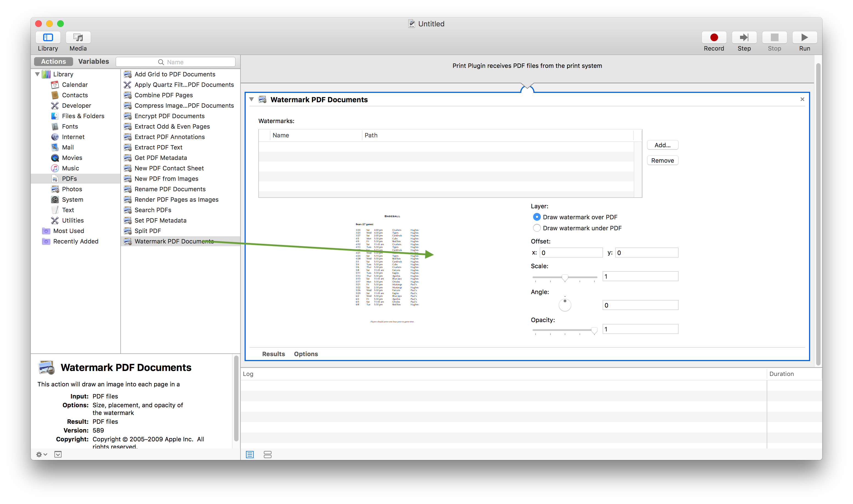Viewport: 853px width, 504px height.
Task: Collapse the Library tree triangle
Action: click(37, 74)
